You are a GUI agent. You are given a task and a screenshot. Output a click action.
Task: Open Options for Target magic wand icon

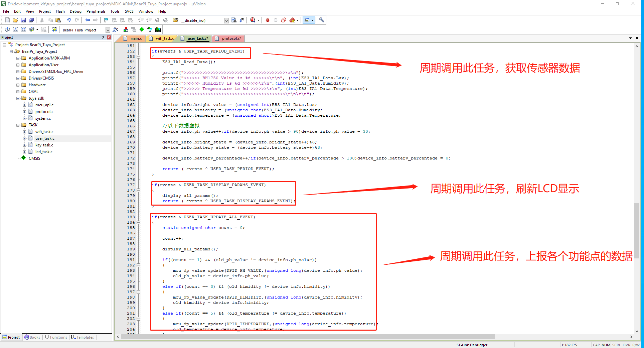(x=115, y=29)
